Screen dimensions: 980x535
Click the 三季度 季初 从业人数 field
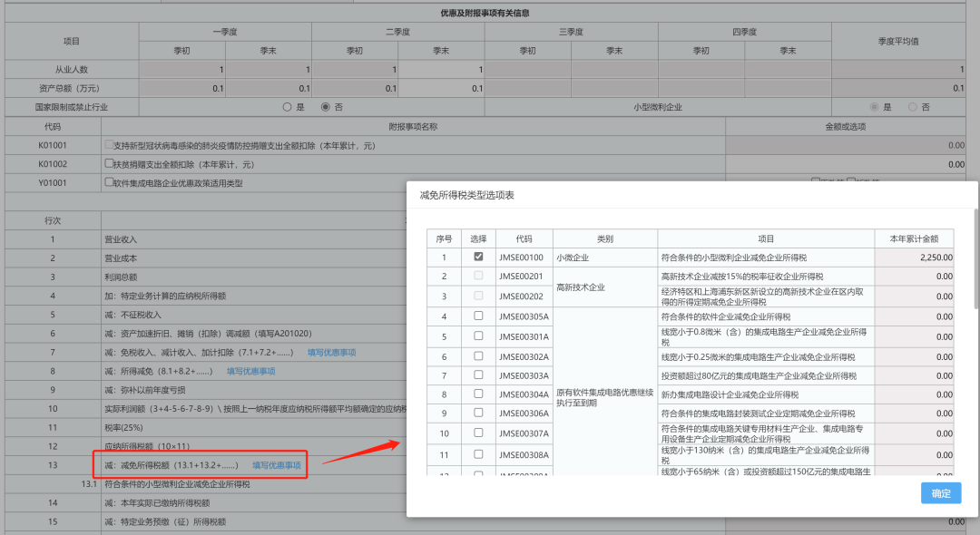click(x=527, y=69)
